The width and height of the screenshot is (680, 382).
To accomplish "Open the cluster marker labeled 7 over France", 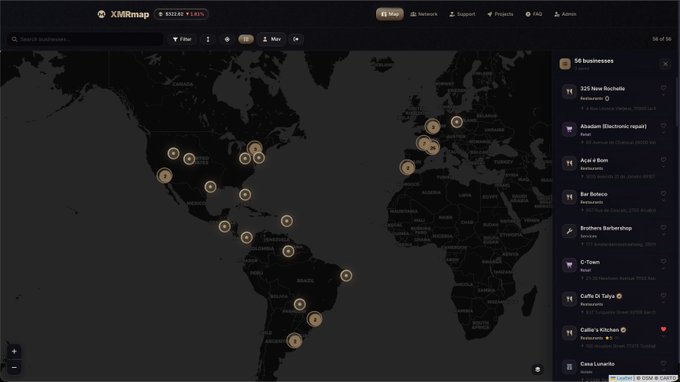I will pos(424,143).
